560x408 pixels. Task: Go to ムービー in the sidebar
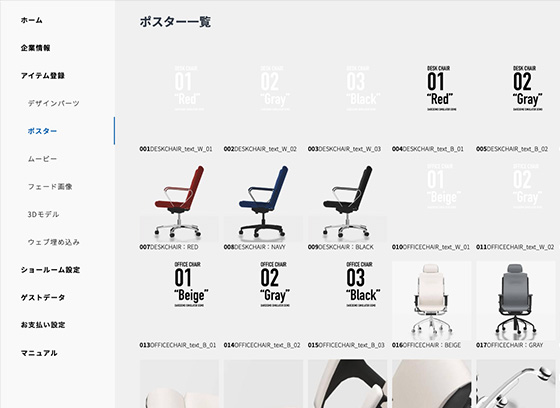pos(42,159)
